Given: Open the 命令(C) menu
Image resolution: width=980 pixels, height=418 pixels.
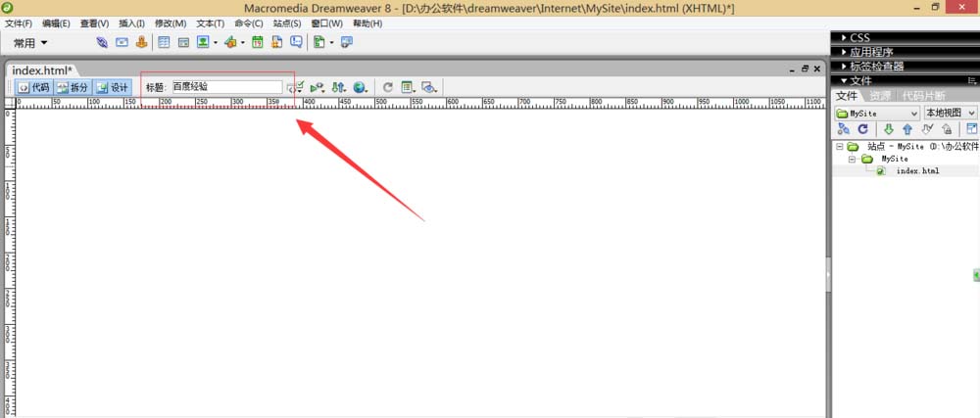Looking at the screenshot, I should click(x=249, y=23).
